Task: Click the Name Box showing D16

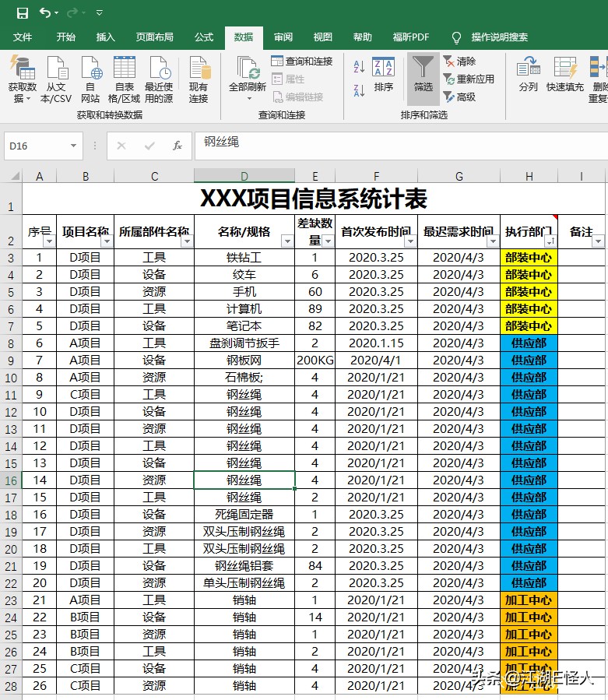Action: [37, 146]
